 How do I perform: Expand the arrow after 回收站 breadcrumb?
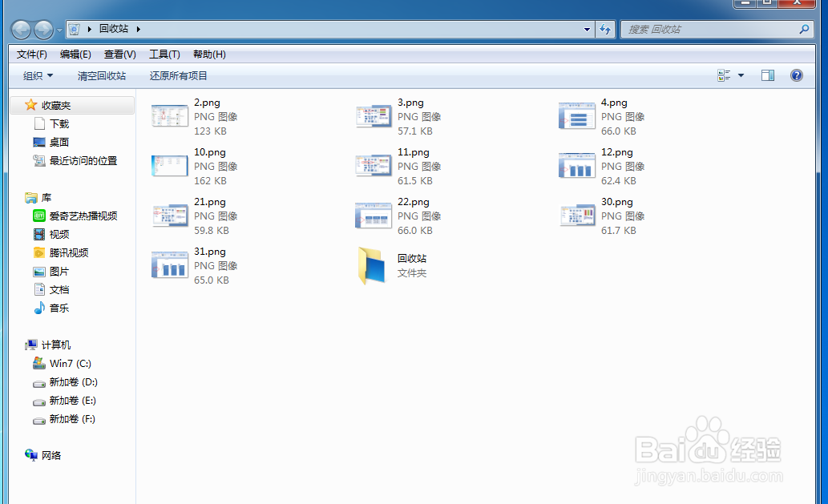pyautogui.click(x=139, y=29)
